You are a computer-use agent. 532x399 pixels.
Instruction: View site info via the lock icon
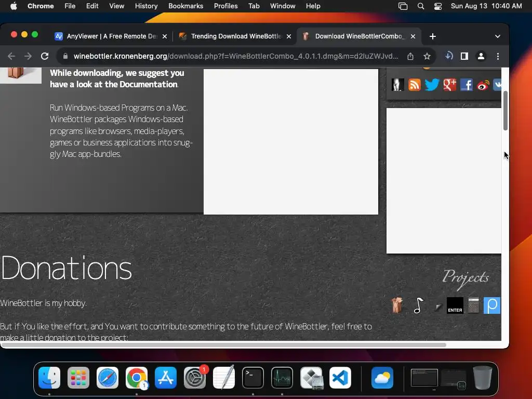[x=65, y=56]
